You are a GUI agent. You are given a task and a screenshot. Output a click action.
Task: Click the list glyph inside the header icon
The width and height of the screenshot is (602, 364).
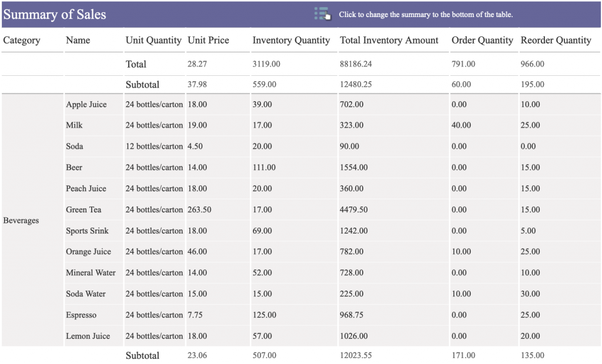pos(318,11)
